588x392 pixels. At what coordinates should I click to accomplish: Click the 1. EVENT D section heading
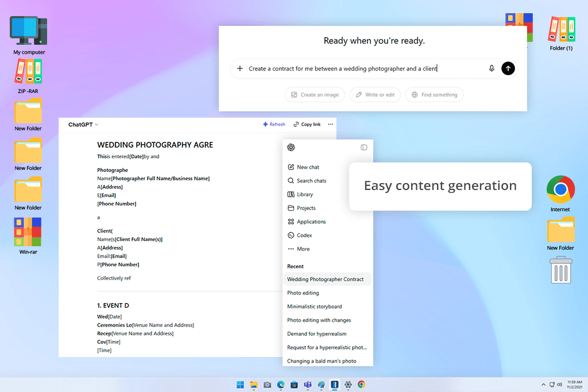113,305
